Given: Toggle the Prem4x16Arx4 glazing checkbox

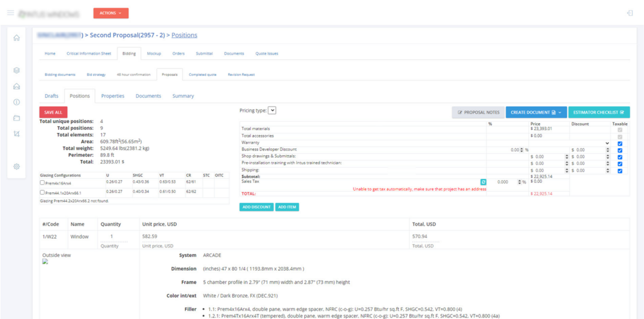Looking at the screenshot, I should (x=42, y=183).
